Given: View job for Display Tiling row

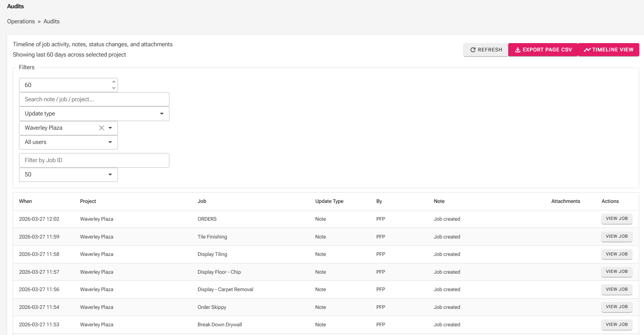Looking at the screenshot, I should 617,254.
